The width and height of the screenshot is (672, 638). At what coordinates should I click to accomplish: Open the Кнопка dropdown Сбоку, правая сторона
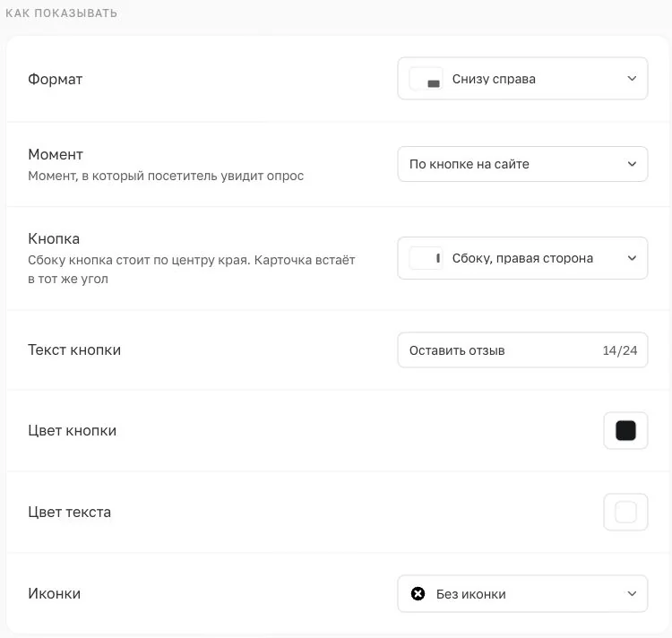pyautogui.click(x=522, y=258)
